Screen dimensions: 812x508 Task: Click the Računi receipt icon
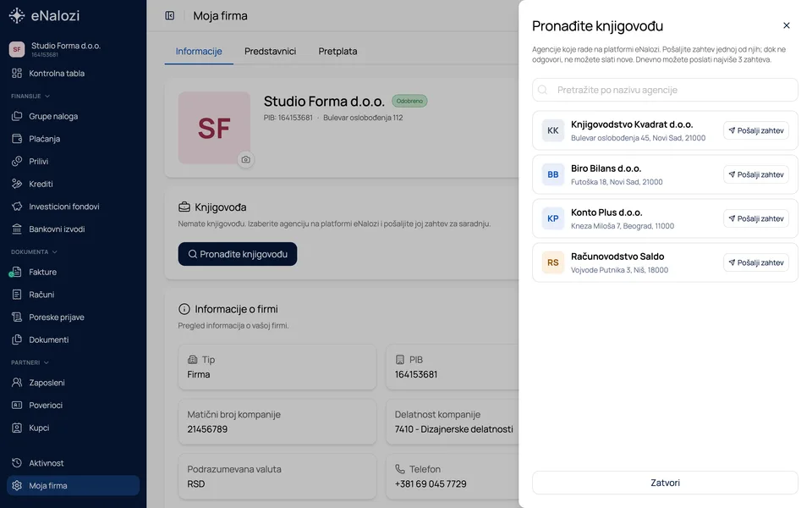[17, 295]
